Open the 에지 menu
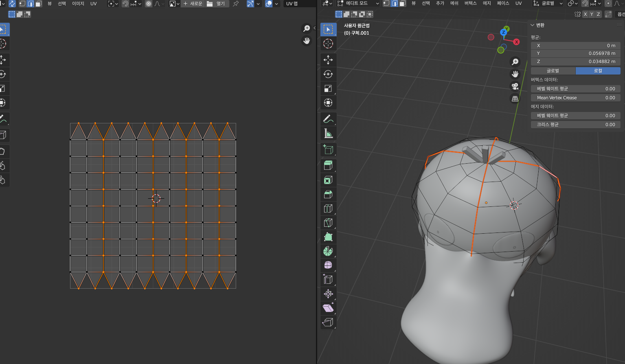The width and height of the screenshot is (625, 364). (x=487, y=3)
